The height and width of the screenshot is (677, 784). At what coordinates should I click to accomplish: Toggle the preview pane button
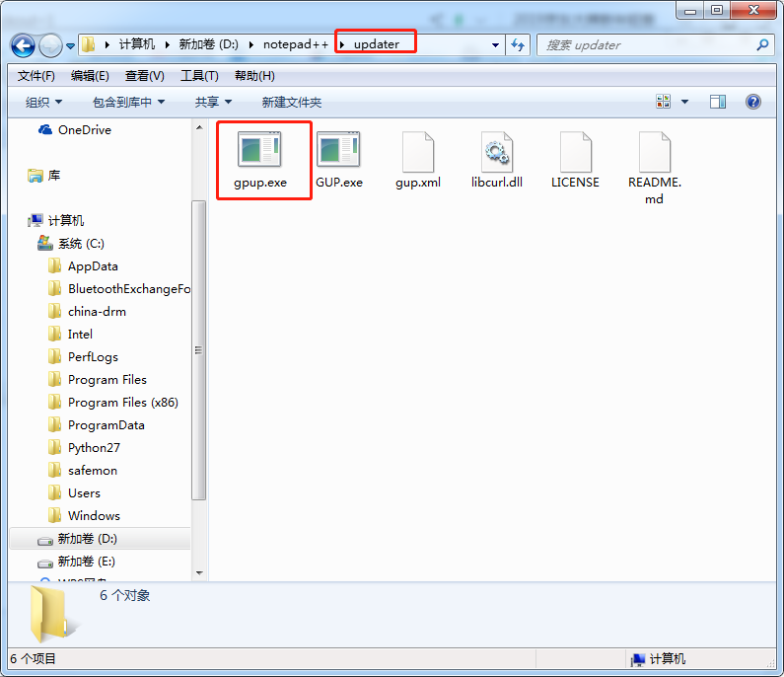[718, 102]
